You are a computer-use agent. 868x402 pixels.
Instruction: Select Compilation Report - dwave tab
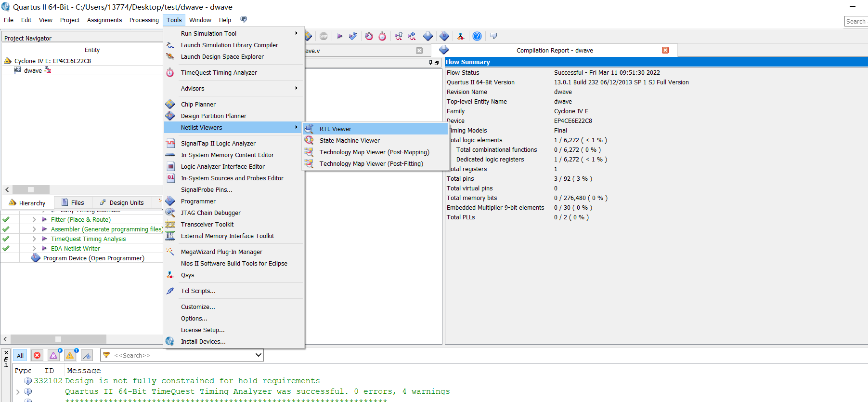click(555, 50)
